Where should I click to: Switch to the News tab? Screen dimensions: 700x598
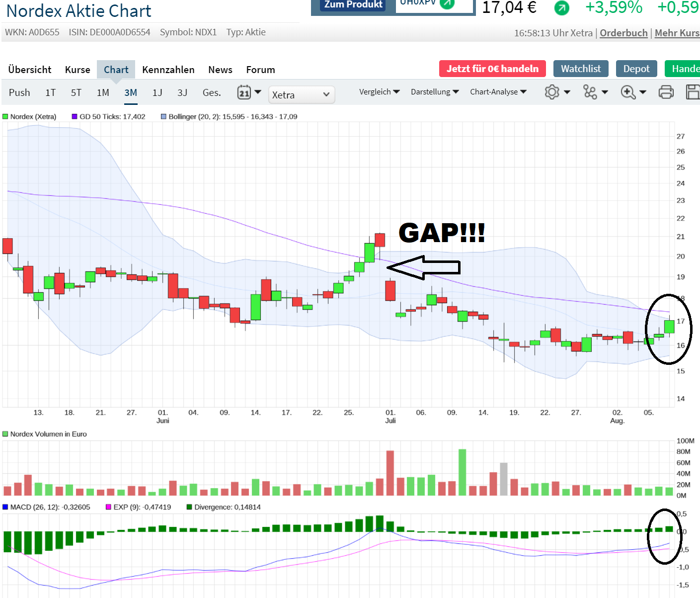coord(220,70)
